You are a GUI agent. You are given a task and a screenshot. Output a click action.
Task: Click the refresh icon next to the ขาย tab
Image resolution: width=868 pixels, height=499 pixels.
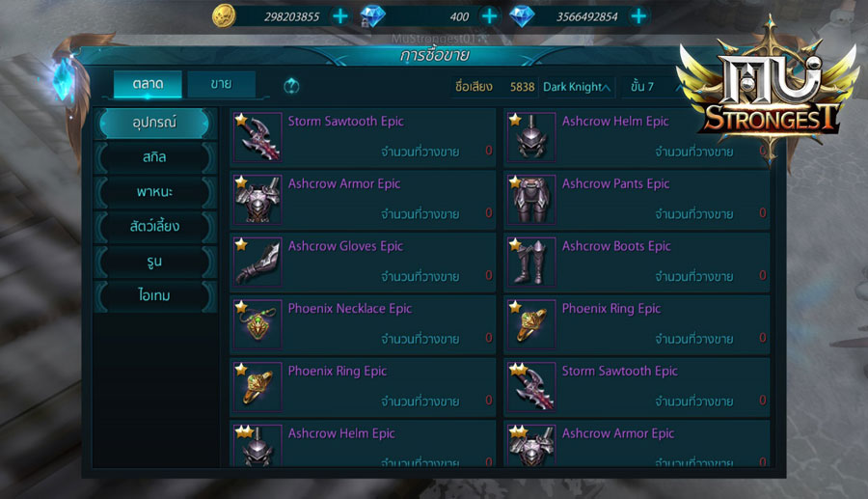291,86
